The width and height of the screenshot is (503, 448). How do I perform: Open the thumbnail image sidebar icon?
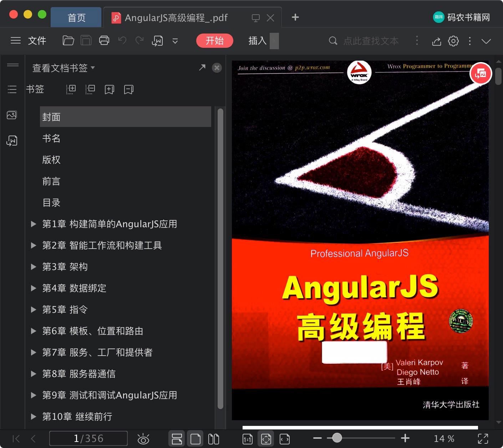12,115
